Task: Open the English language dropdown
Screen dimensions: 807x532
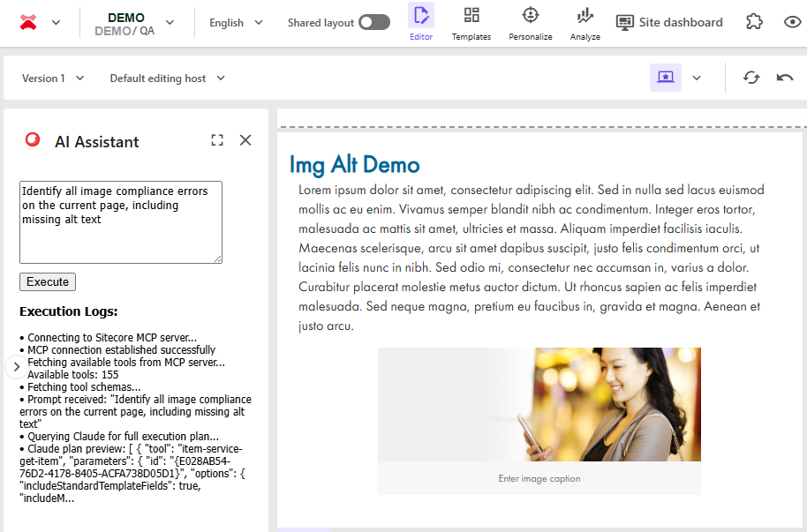Action: [x=236, y=23]
